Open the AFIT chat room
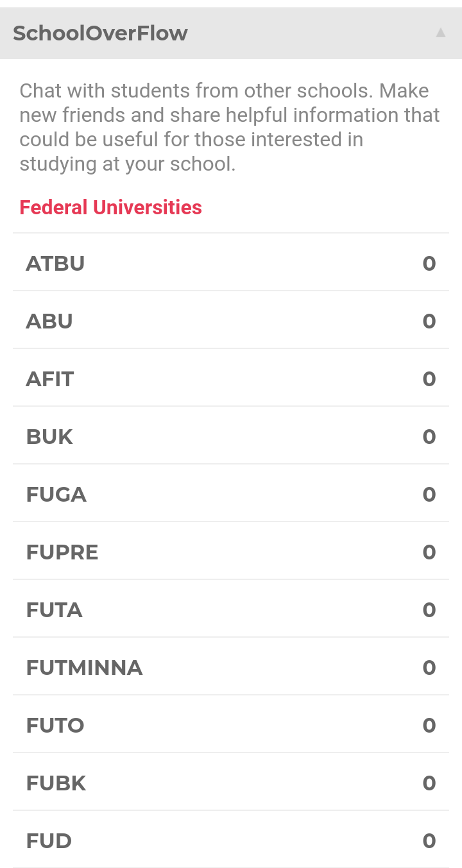This screenshot has height=868, width=462. click(50, 379)
